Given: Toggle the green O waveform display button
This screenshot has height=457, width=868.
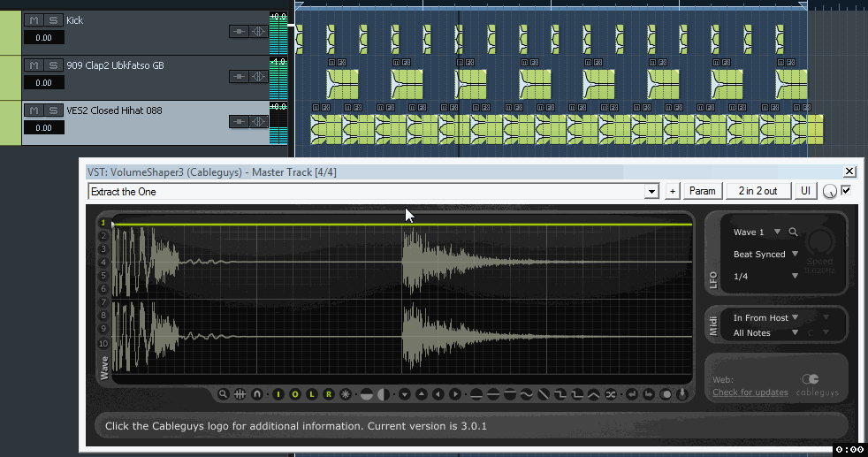Looking at the screenshot, I should [x=295, y=394].
